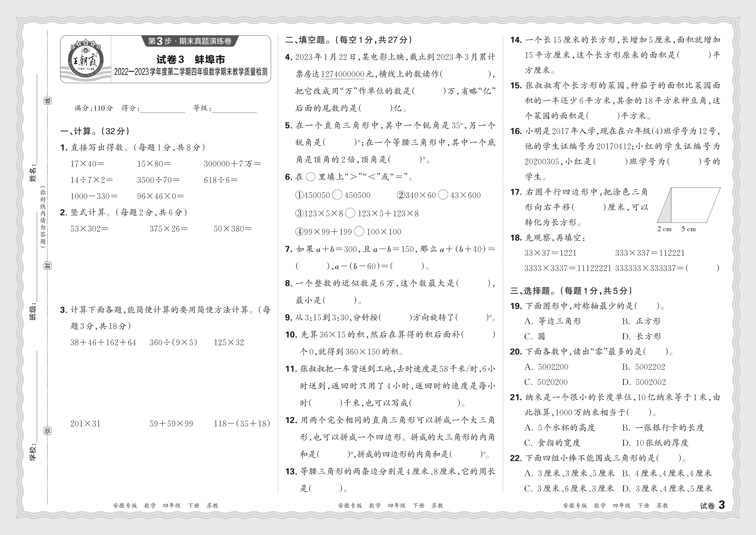Click the boxed 封 marker on the dotted line
This screenshot has height=535, width=756.
click(48, 266)
